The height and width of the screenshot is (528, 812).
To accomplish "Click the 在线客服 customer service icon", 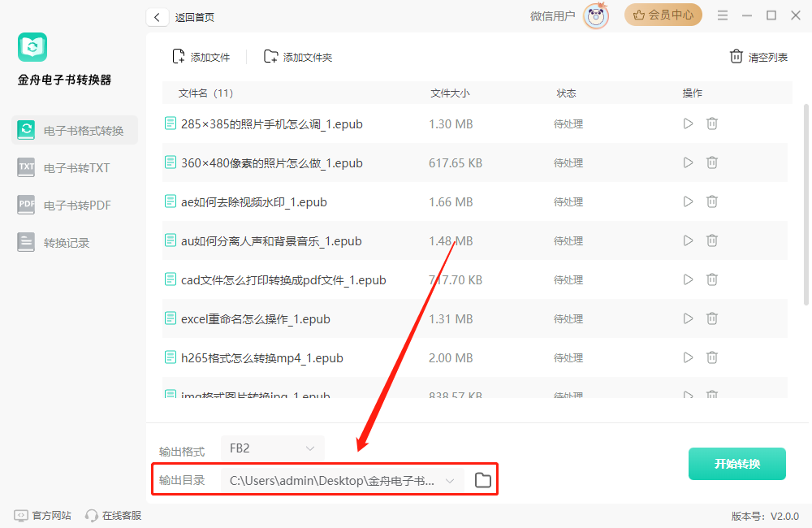I will (x=92, y=515).
